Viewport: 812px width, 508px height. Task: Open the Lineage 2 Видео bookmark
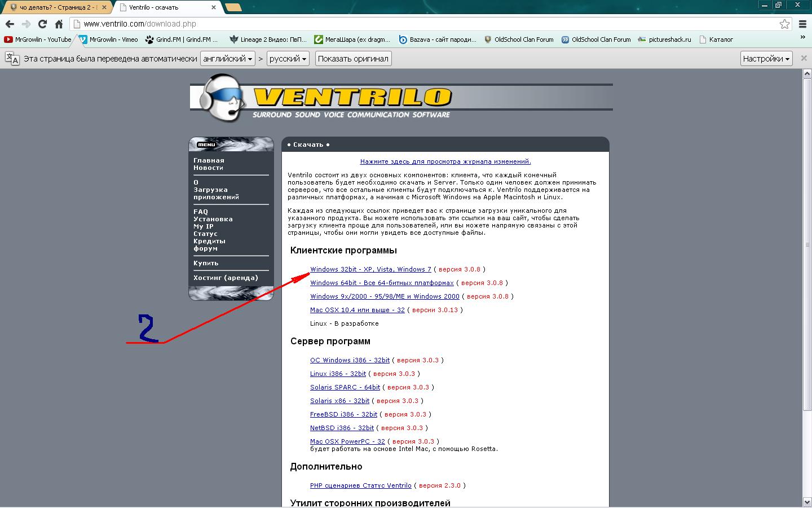pyautogui.click(x=268, y=40)
